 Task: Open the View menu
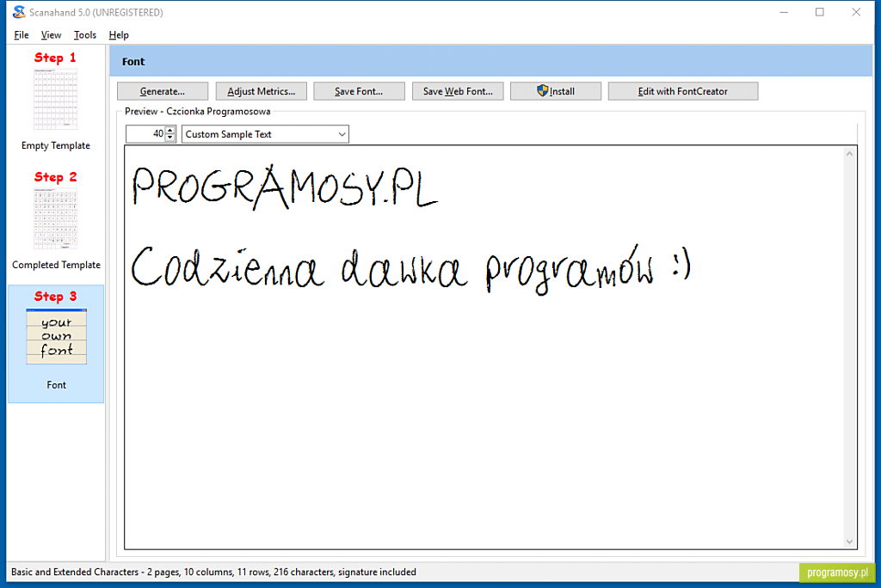51,35
